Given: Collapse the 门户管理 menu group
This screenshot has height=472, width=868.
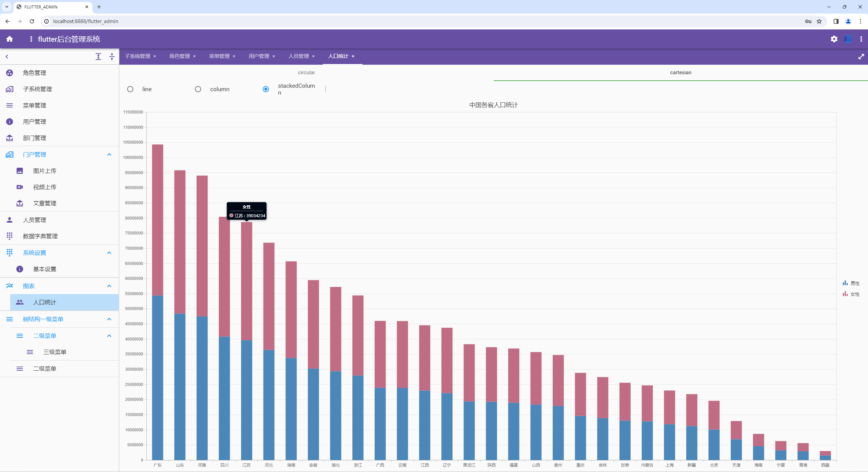Looking at the screenshot, I should coord(109,155).
